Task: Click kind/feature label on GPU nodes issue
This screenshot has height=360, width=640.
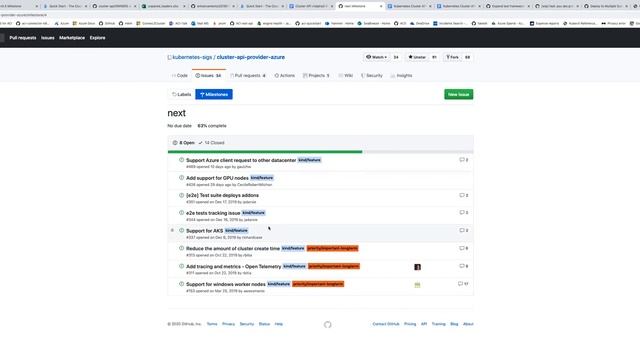Action: (x=262, y=178)
